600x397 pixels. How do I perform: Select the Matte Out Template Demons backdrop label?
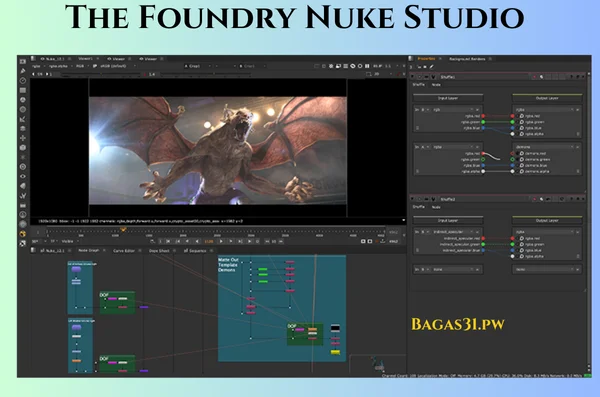click(x=228, y=265)
